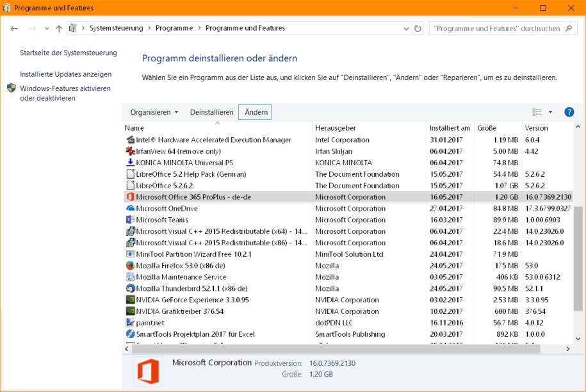Open recent locations dropdown next to forward arrow

46,28
